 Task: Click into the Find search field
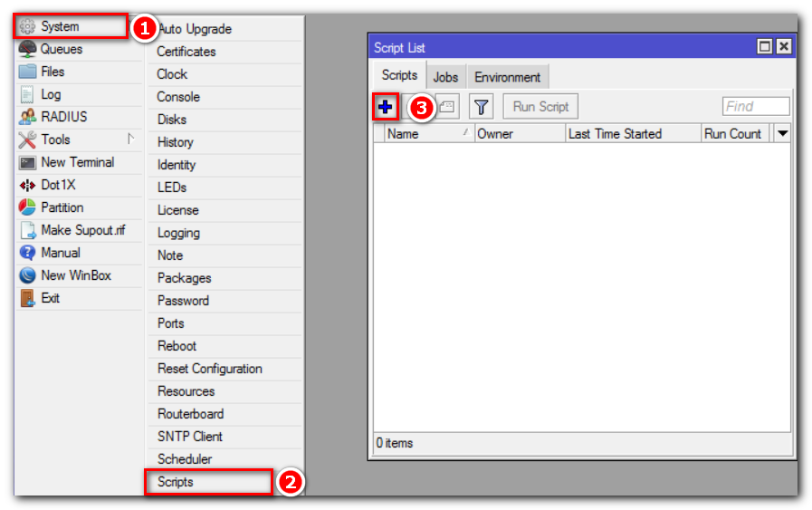coord(756,107)
